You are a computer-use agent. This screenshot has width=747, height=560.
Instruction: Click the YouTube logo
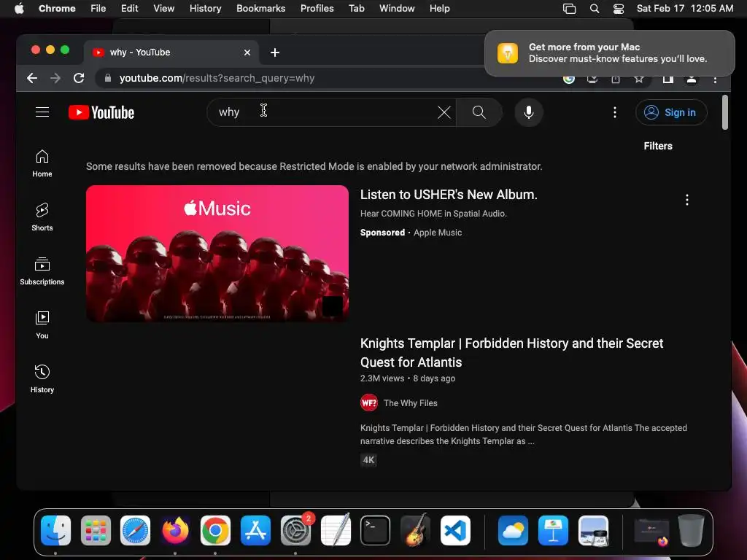(101, 112)
